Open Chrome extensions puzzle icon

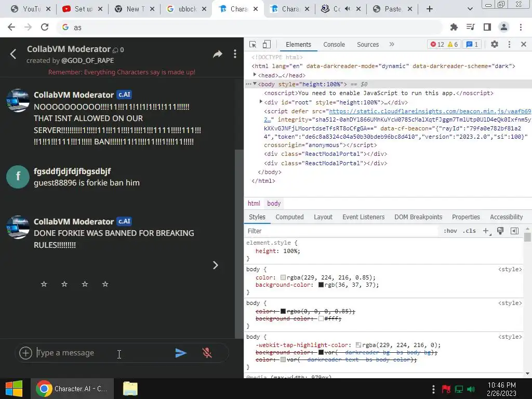point(454,27)
